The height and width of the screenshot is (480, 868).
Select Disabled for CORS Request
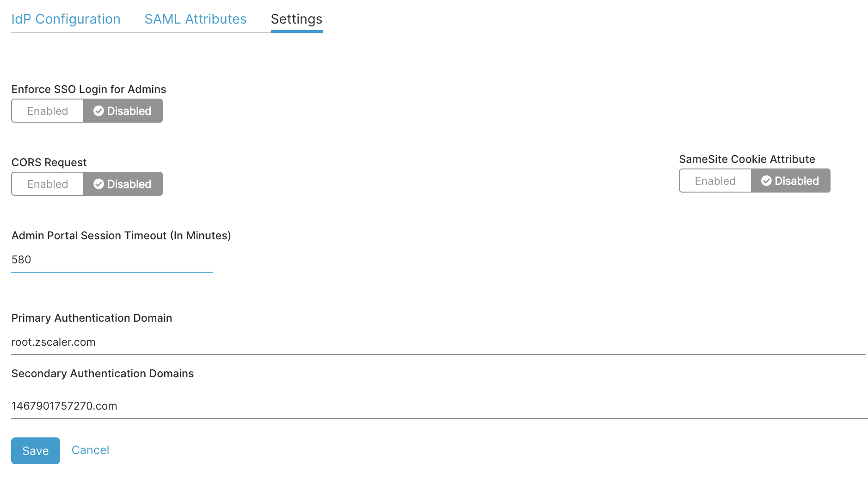coord(123,184)
